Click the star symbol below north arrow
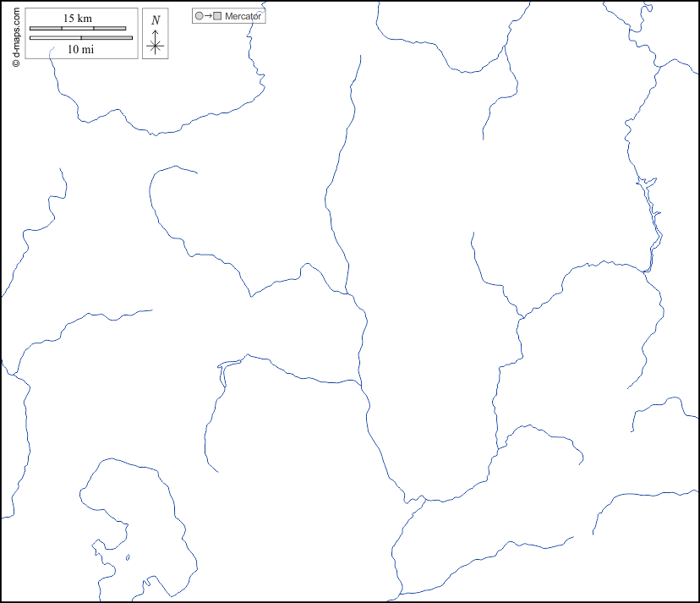This screenshot has width=700, height=603. pos(155,47)
